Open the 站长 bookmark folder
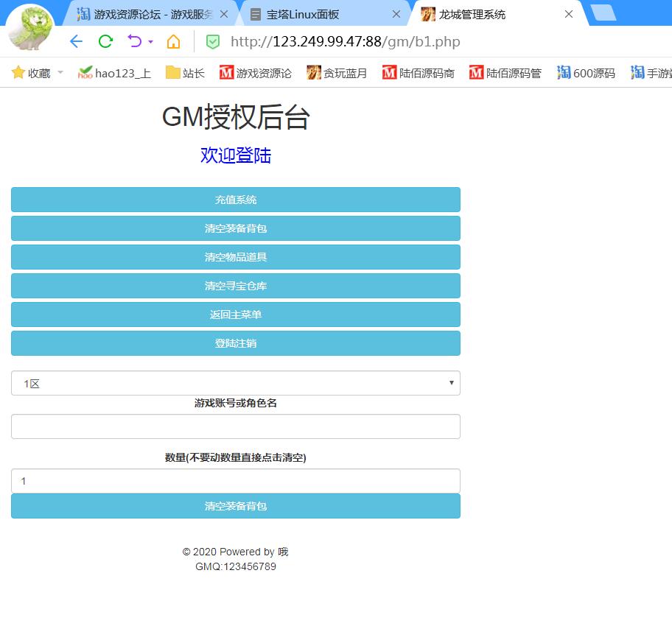The height and width of the screenshot is (629, 672). coord(185,73)
